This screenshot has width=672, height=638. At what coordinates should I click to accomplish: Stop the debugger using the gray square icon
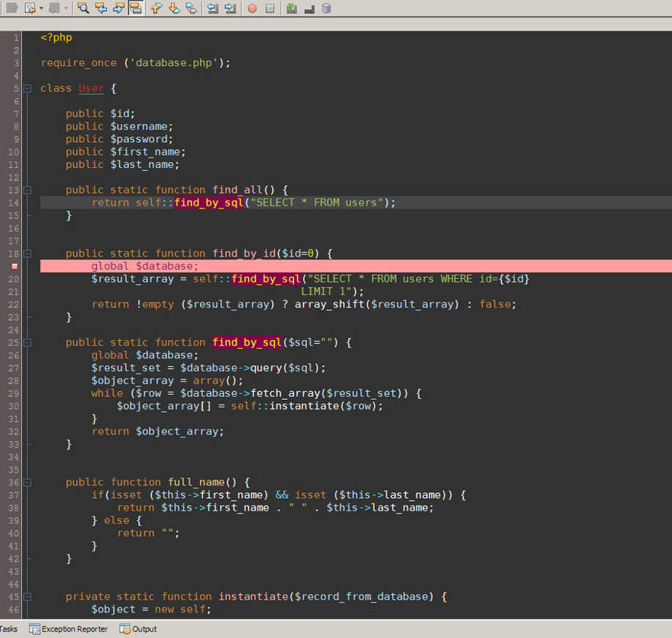(x=269, y=8)
